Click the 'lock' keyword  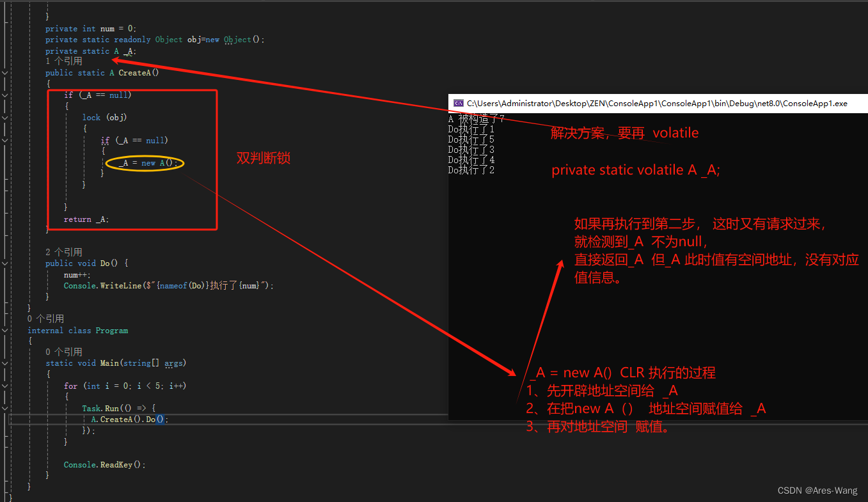[x=91, y=118]
